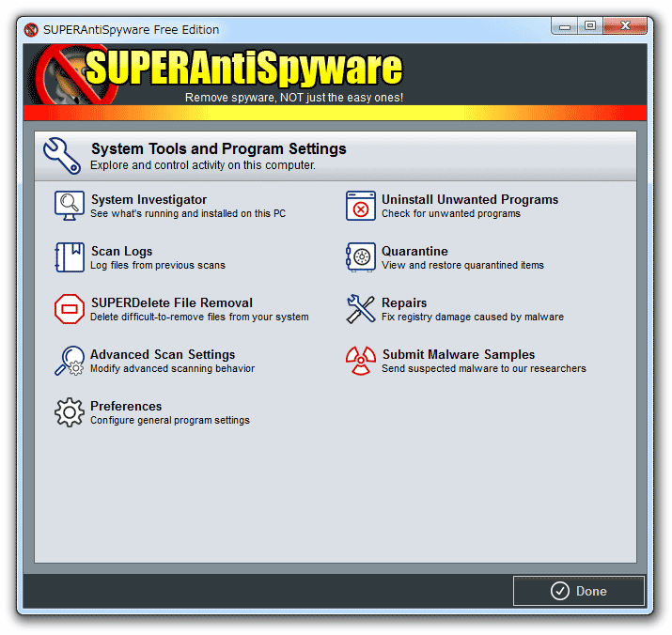The width and height of the screenshot is (672, 635).
Task: Click 'Modify advanced scanning behavior' text
Action: coord(172,368)
